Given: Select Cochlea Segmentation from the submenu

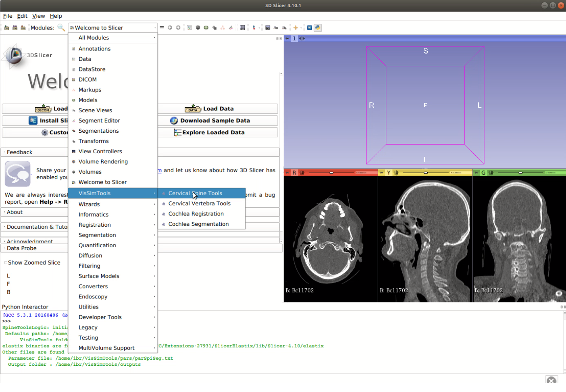Looking at the screenshot, I should tap(198, 224).
